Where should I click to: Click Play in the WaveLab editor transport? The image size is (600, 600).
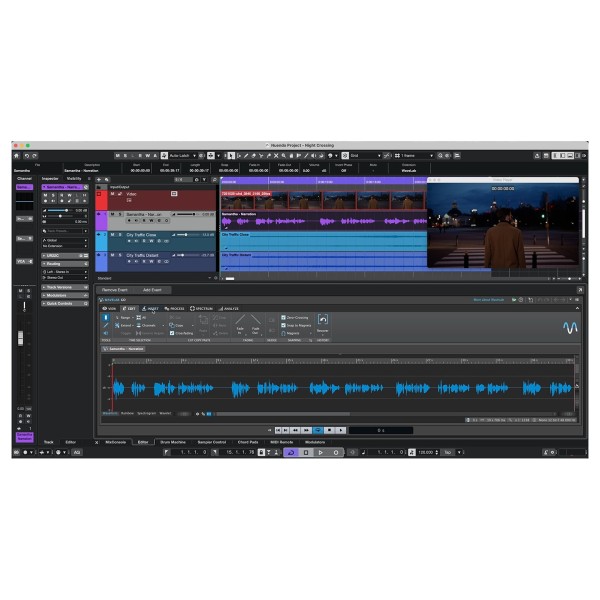coord(340,430)
